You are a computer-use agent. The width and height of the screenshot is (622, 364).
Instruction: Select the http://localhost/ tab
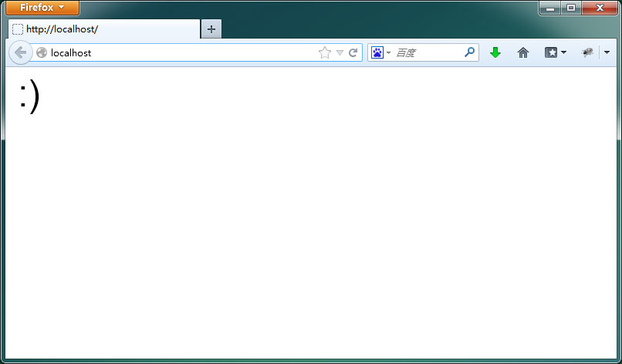coord(104,29)
